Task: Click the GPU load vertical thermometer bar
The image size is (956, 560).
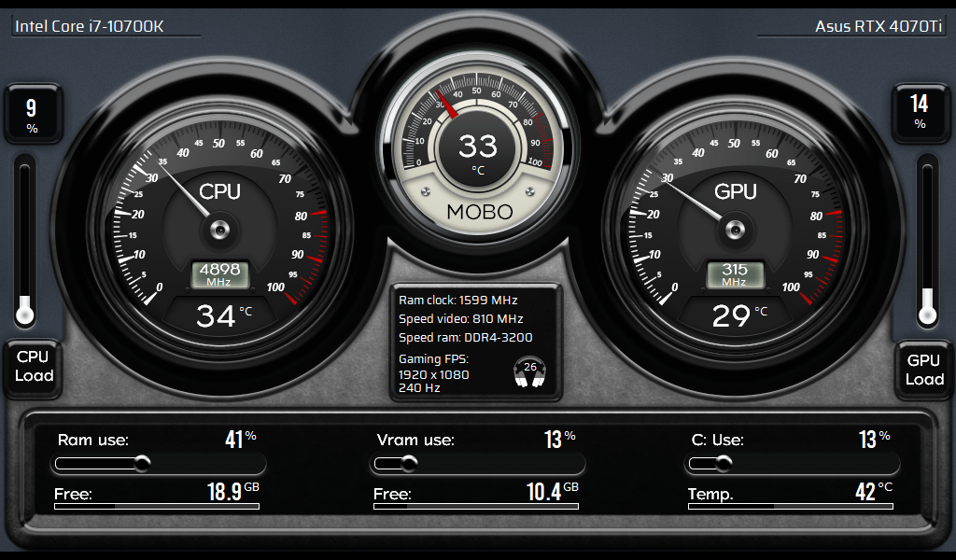Action: pos(927,243)
